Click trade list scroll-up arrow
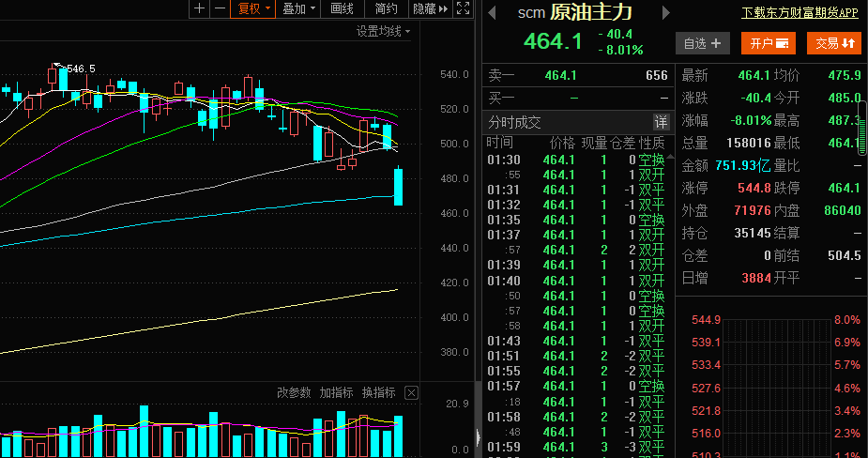The image size is (868, 458). pyautogui.click(x=670, y=158)
